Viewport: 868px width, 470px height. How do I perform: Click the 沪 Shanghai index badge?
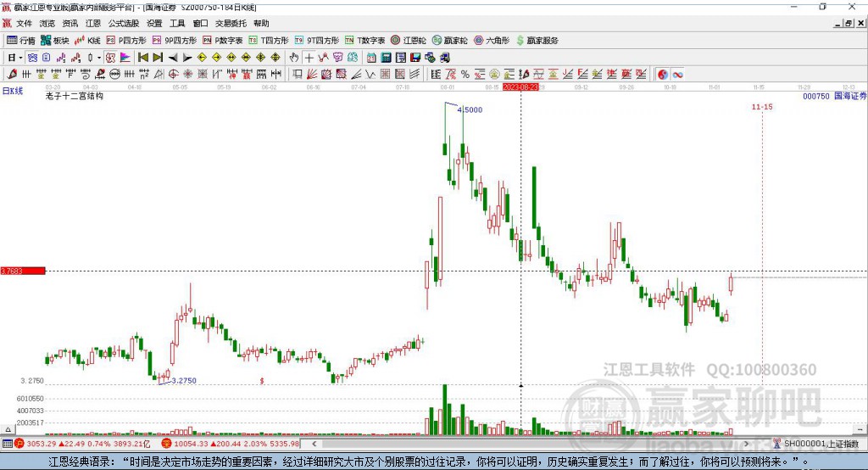coord(19,444)
